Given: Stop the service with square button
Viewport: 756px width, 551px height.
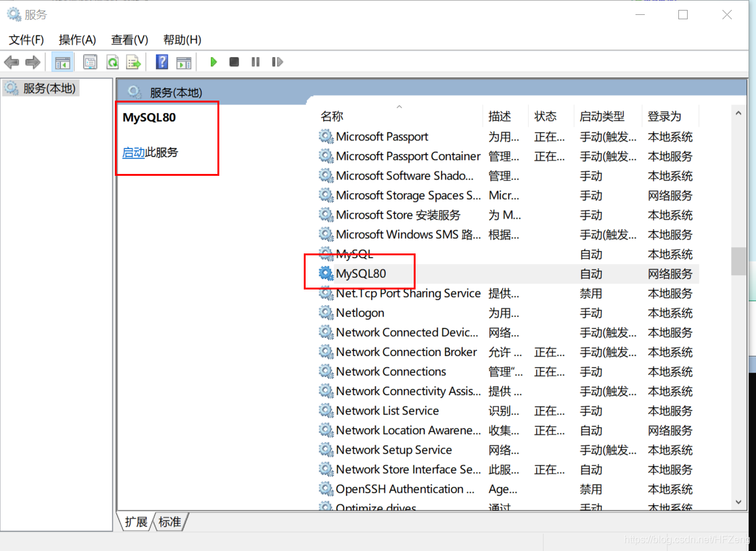Looking at the screenshot, I should pyautogui.click(x=234, y=62).
